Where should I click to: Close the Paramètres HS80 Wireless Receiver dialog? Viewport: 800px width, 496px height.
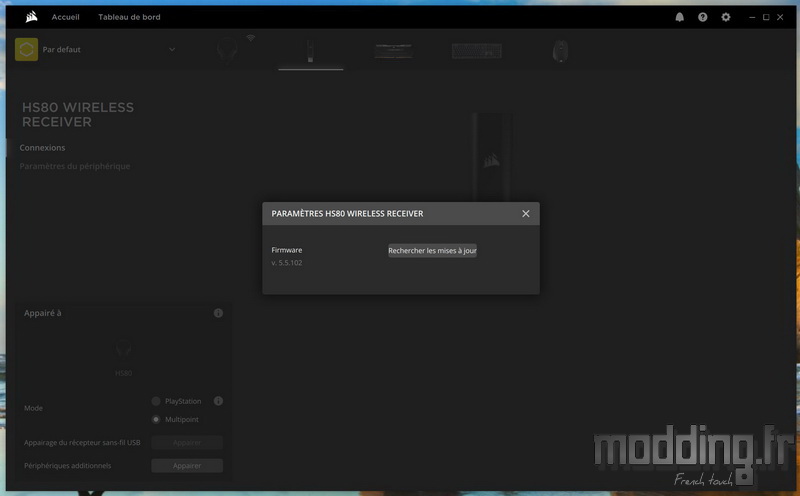tap(526, 213)
